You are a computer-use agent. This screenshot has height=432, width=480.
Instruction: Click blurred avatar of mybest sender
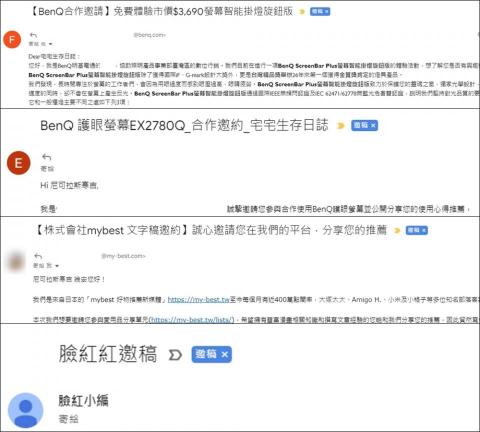[x=16, y=261]
